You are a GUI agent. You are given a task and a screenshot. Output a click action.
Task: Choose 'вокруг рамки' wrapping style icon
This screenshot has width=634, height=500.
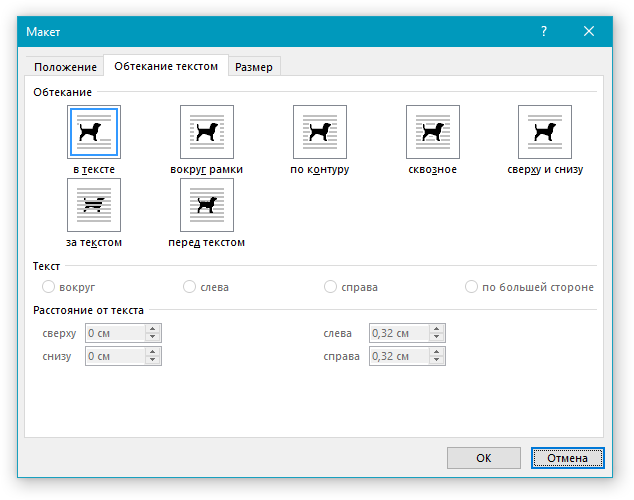click(x=207, y=132)
